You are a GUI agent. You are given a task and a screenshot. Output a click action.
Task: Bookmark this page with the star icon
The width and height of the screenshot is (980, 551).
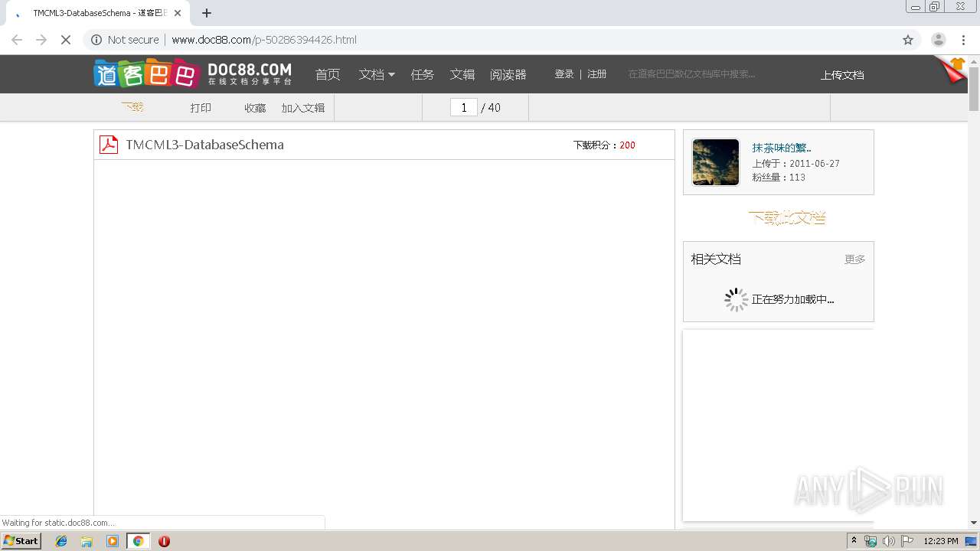pyautogui.click(x=908, y=40)
